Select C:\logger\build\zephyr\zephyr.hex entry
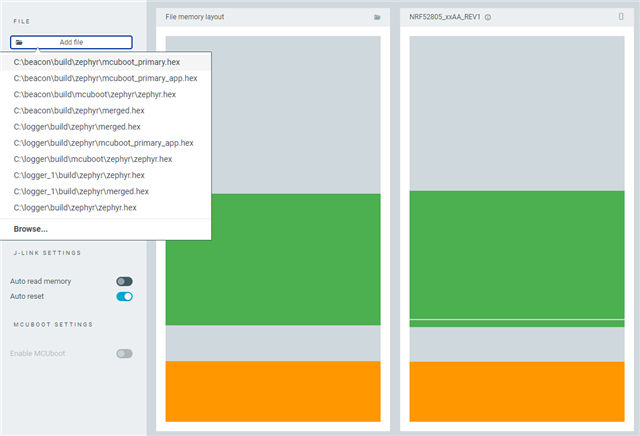Screen dimensions: 640x436 click(106, 208)
